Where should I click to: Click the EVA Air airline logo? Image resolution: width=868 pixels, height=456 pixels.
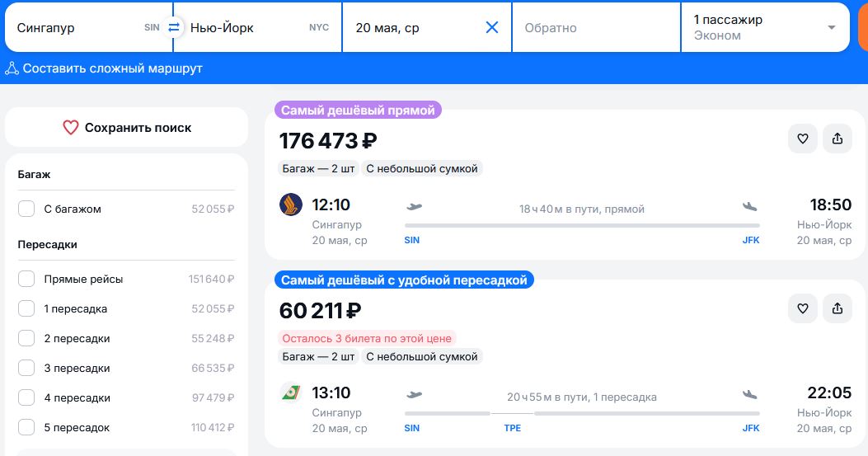(x=291, y=393)
